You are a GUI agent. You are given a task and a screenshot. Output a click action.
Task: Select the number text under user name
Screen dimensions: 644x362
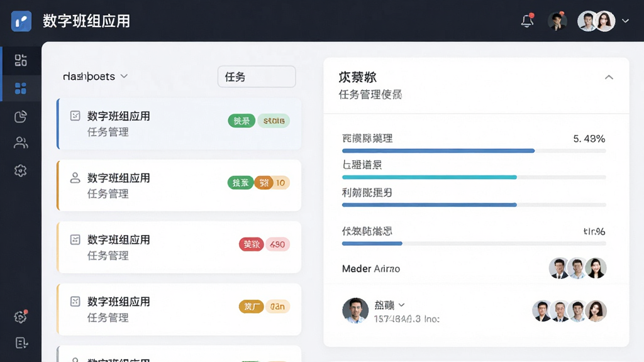[x=407, y=319]
